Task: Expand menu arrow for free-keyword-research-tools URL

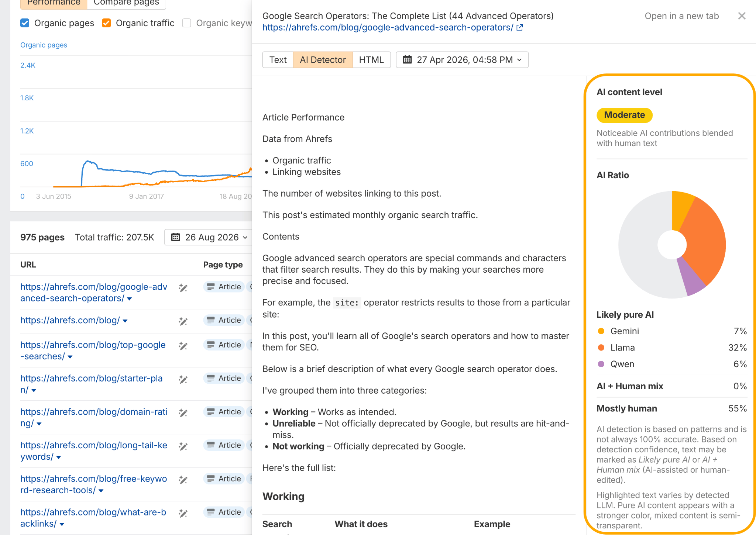Action: [101, 491]
